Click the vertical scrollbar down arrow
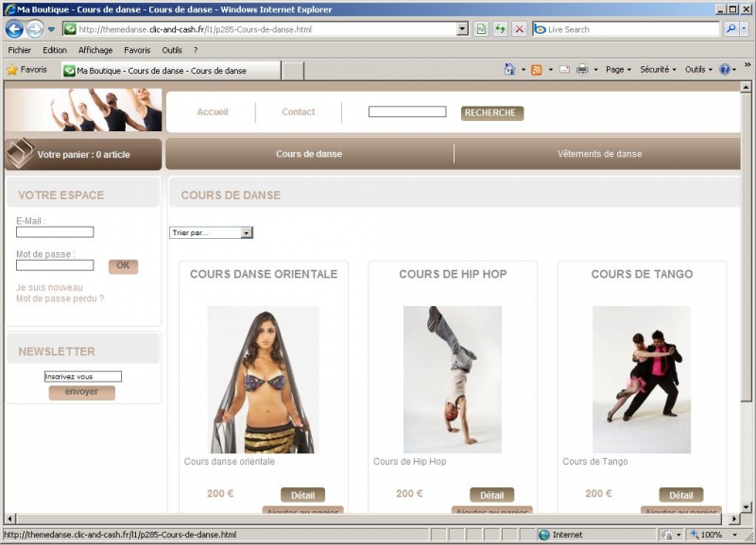The image size is (756, 545). (x=746, y=507)
